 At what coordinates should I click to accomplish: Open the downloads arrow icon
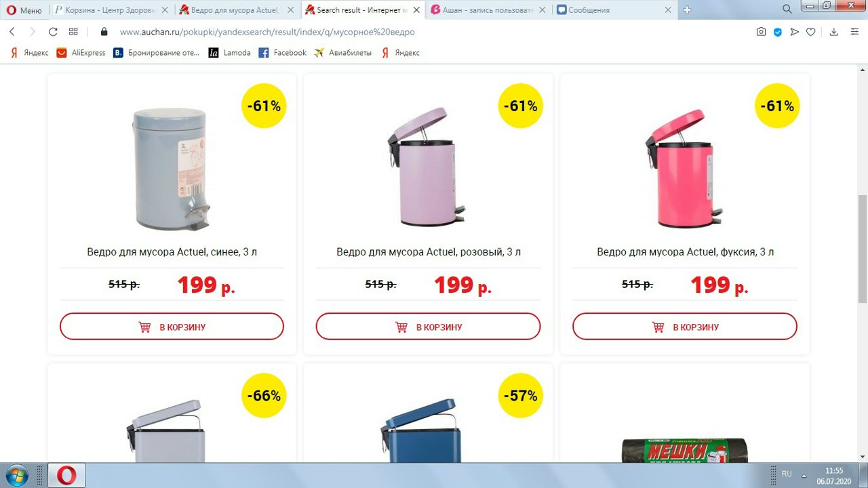[834, 32]
